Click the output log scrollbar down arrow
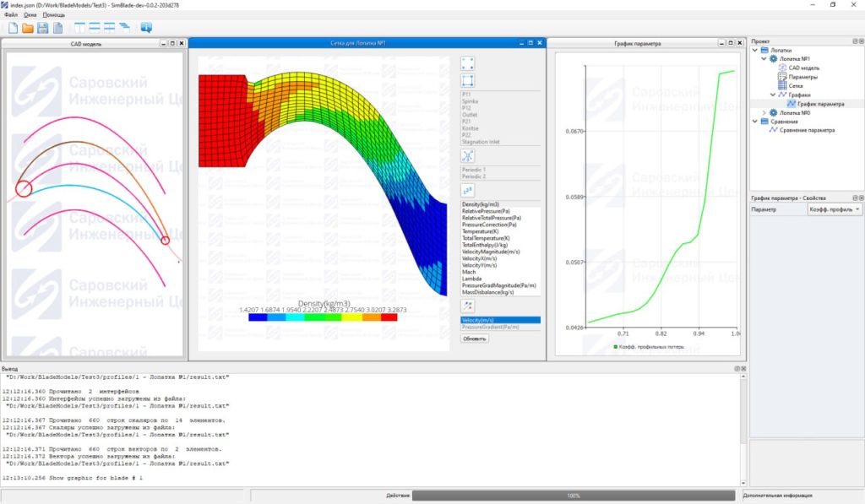The image size is (865, 504). pos(743,483)
